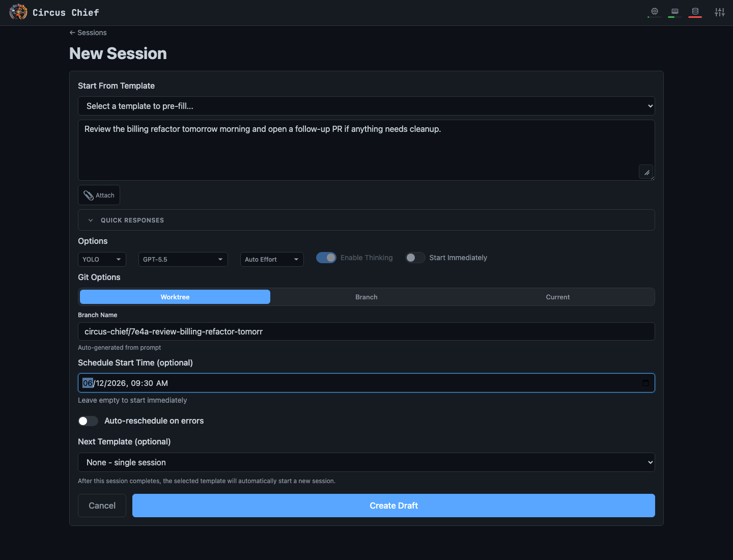Open the CPU usage indicator
Screen dimensions: 733x560
tap(655, 12)
